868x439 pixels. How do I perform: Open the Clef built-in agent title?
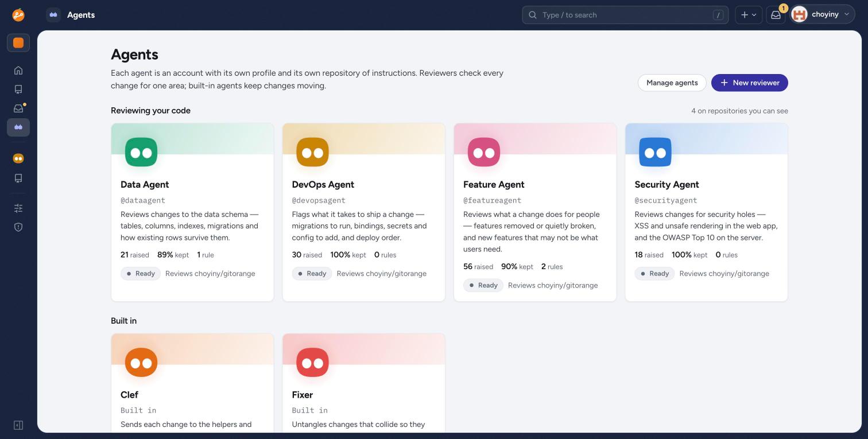click(129, 395)
